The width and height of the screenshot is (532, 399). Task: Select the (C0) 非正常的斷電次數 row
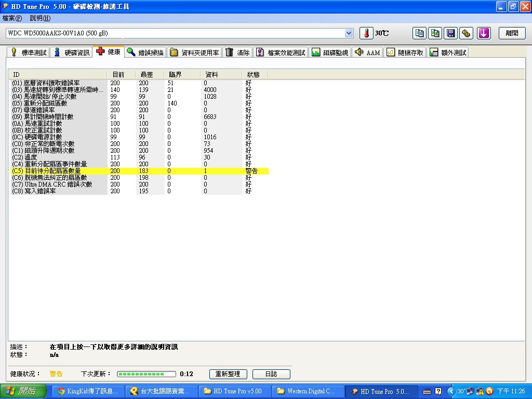139,144
